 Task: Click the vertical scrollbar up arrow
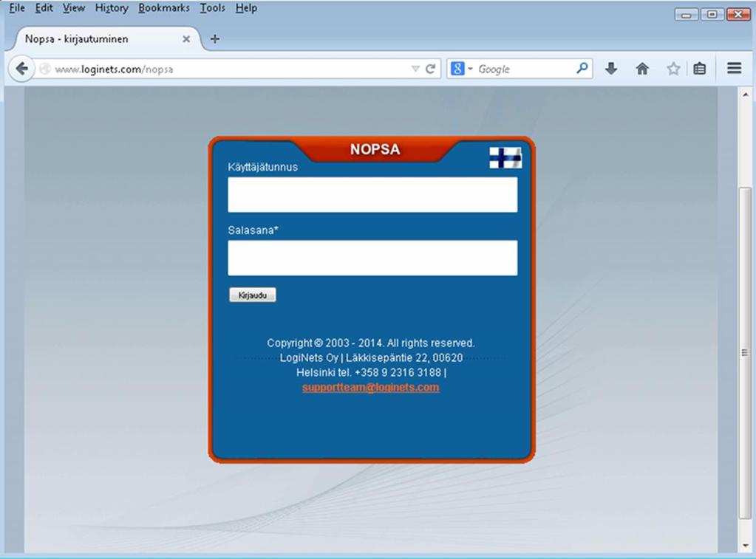tap(746, 95)
